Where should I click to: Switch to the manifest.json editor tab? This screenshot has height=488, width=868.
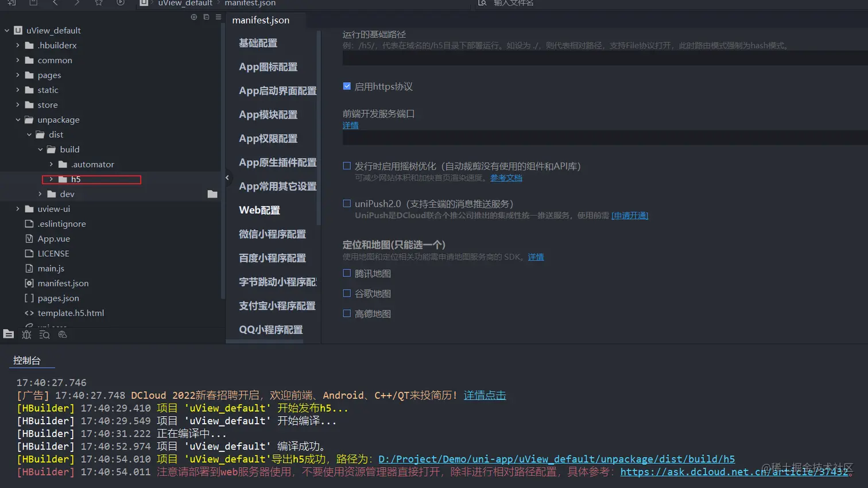[262, 20]
